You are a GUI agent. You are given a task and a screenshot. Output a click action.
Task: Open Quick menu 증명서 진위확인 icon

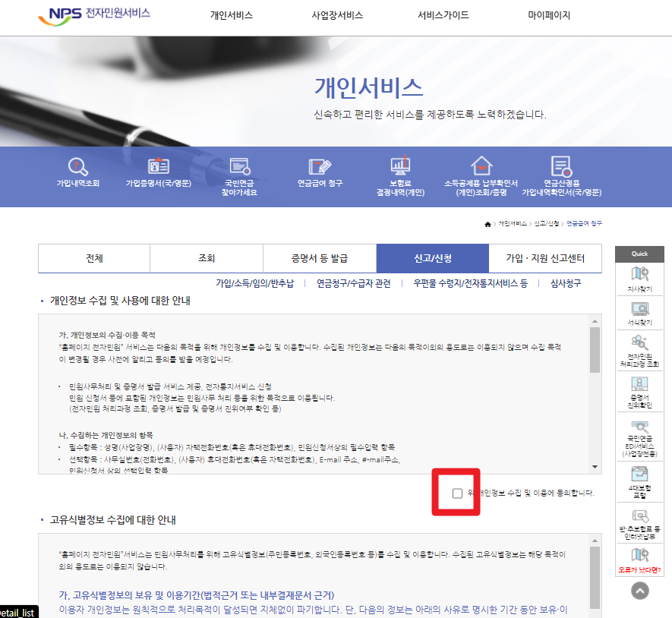[x=639, y=384]
